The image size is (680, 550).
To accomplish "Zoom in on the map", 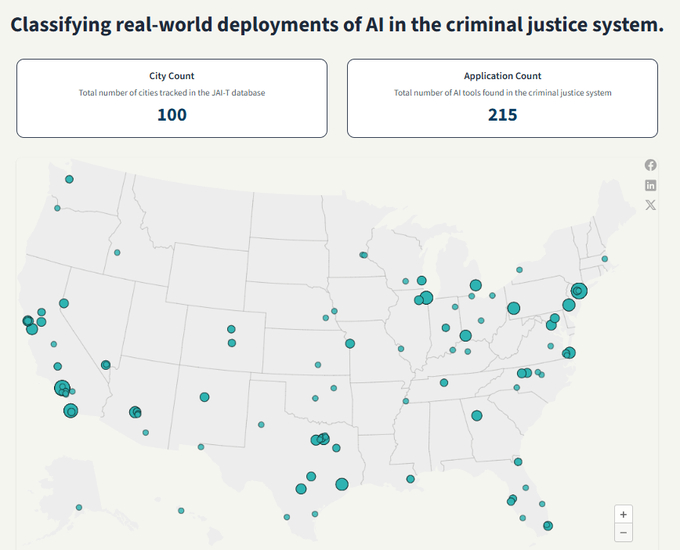I will pos(623,514).
